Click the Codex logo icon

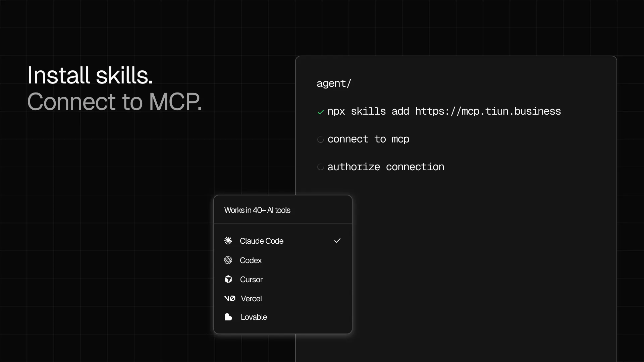pyautogui.click(x=228, y=260)
